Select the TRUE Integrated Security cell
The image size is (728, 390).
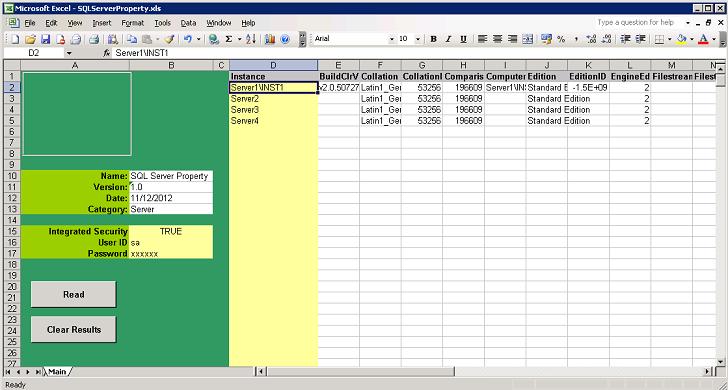coord(171,231)
